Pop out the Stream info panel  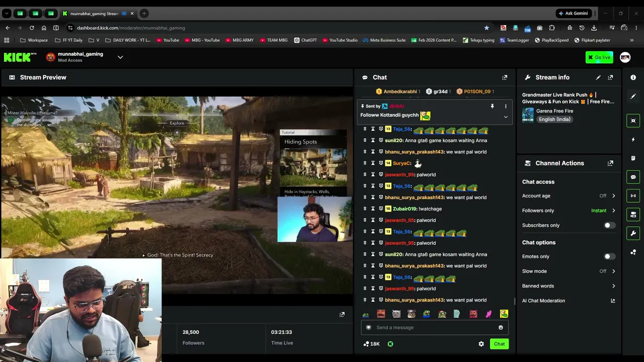tap(610, 77)
